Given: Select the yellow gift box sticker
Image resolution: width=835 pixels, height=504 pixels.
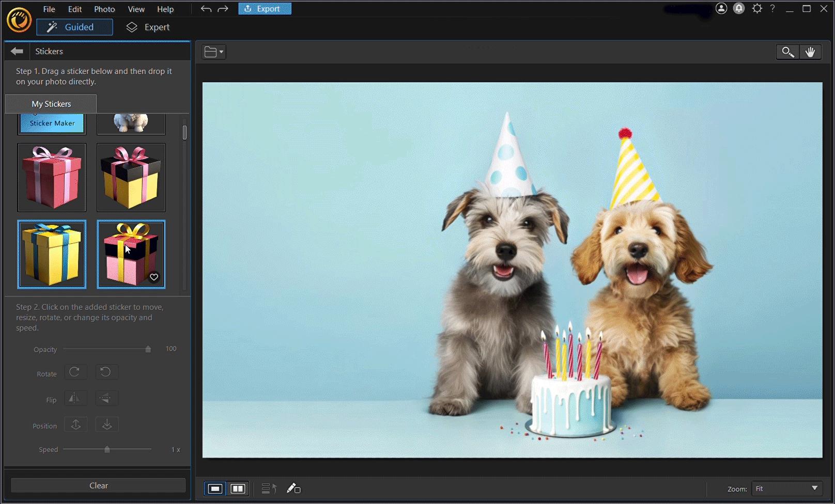Looking at the screenshot, I should [52, 254].
